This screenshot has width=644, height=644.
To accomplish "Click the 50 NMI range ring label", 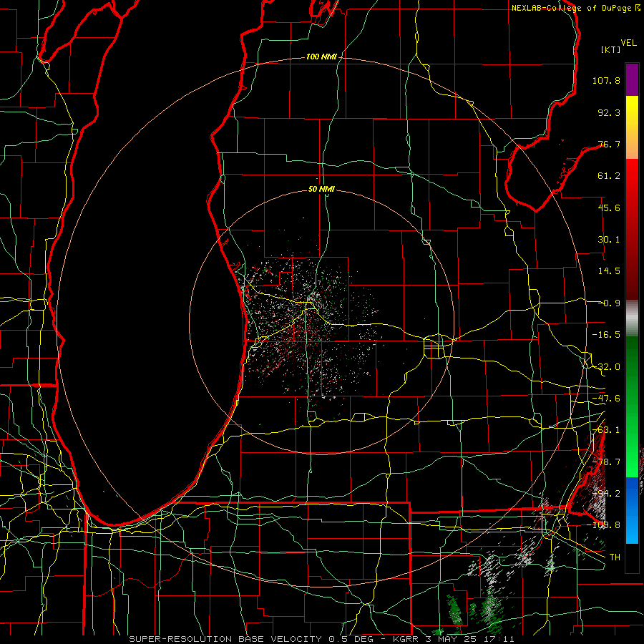I will (x=321, y=190).
